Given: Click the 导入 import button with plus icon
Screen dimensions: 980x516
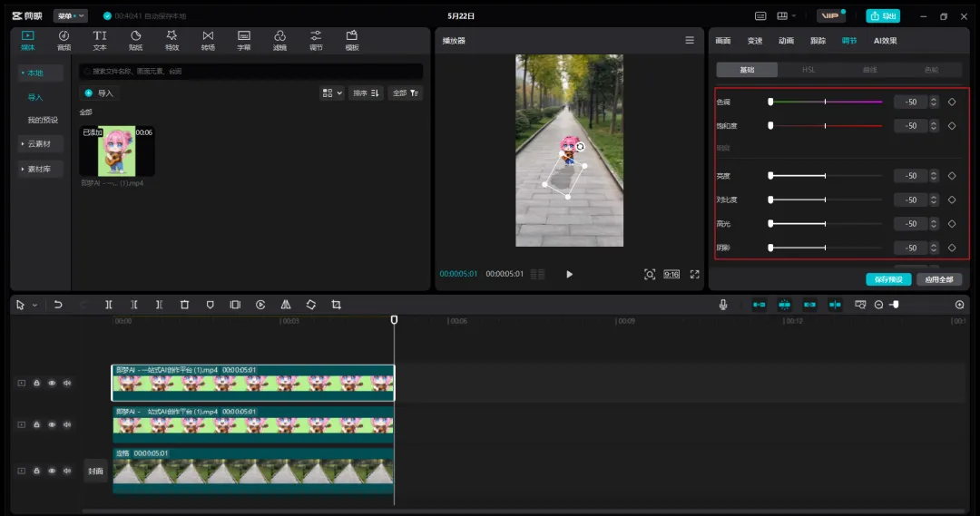Looking at the screenshot, I should (x=100, y=93).
